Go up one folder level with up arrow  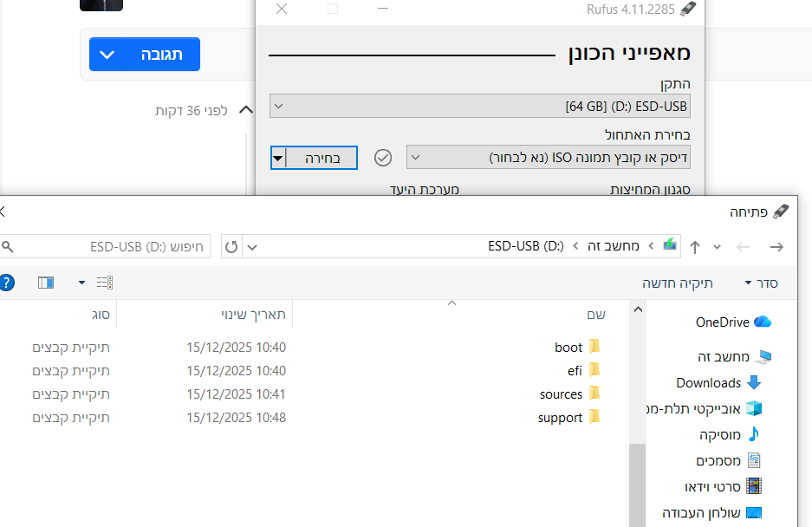(x=695, y=247)
